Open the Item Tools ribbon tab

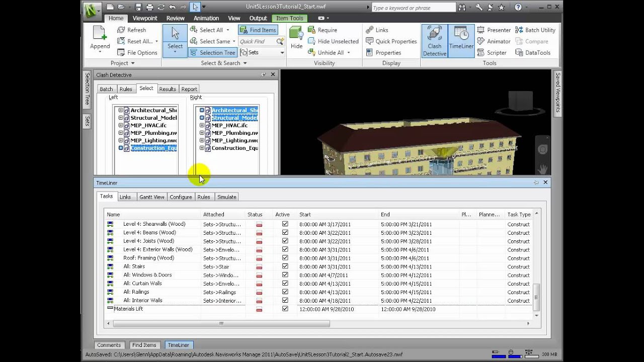290,18
